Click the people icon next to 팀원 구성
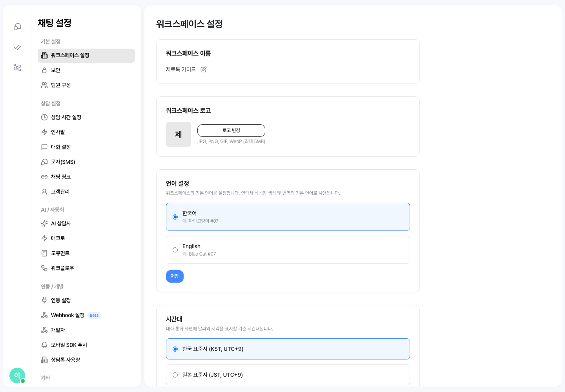This screenshot has width=565, height=392. pyautogui.click(x=44, y=85)
